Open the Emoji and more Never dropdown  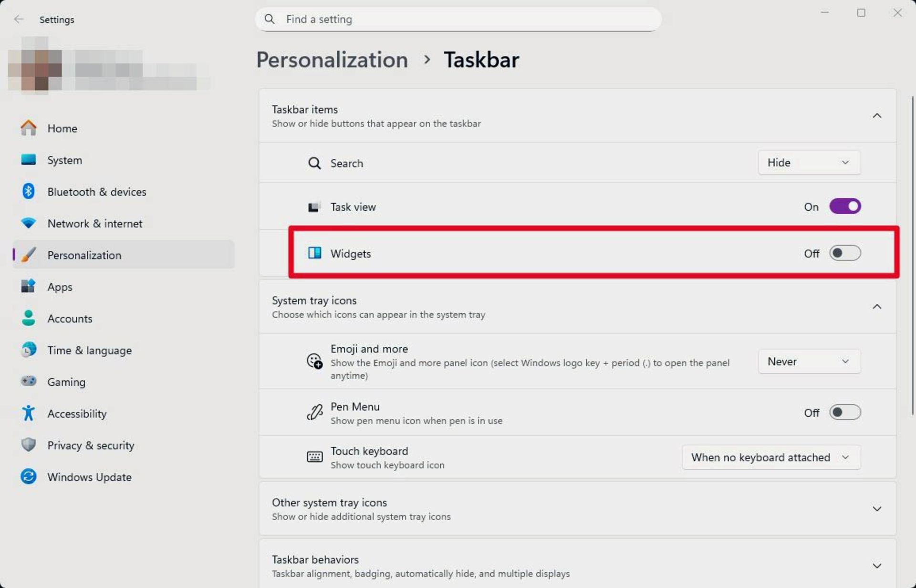(809, 361)
